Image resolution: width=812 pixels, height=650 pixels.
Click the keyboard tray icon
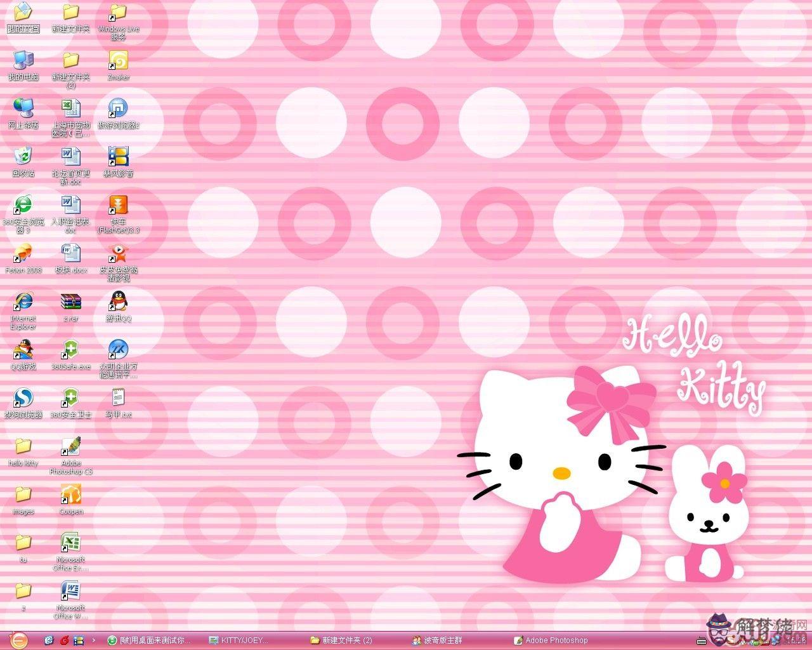700,640
